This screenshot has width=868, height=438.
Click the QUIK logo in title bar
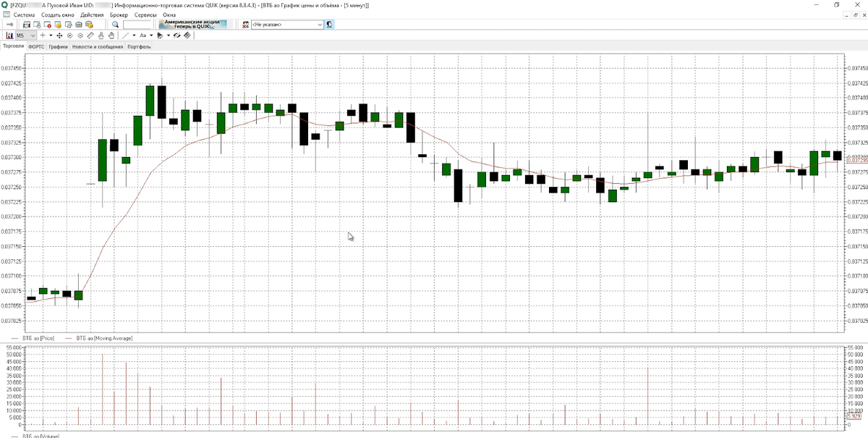tap(5, 5)
